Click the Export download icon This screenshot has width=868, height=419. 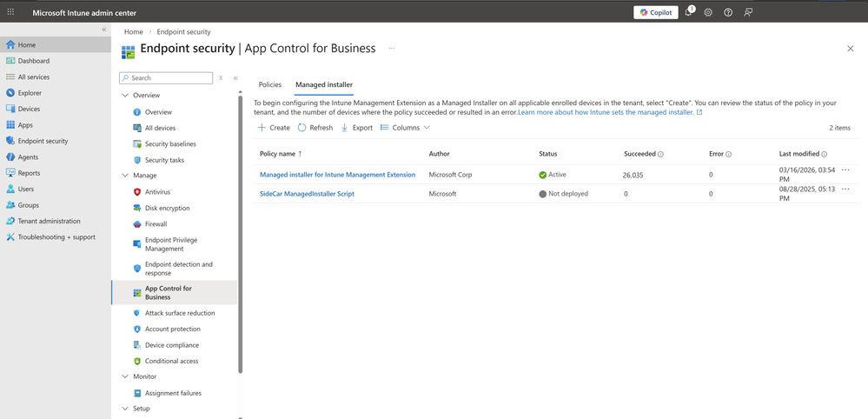(344, 128)
